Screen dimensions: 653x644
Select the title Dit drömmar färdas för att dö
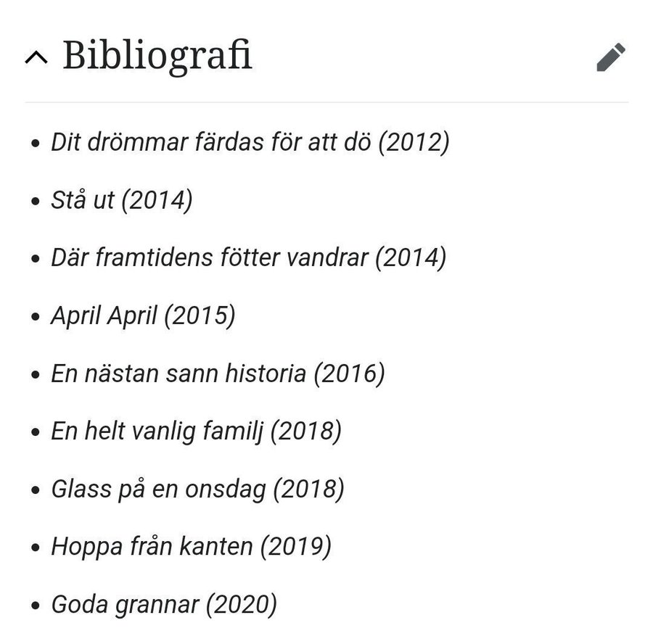coord(212,142)
